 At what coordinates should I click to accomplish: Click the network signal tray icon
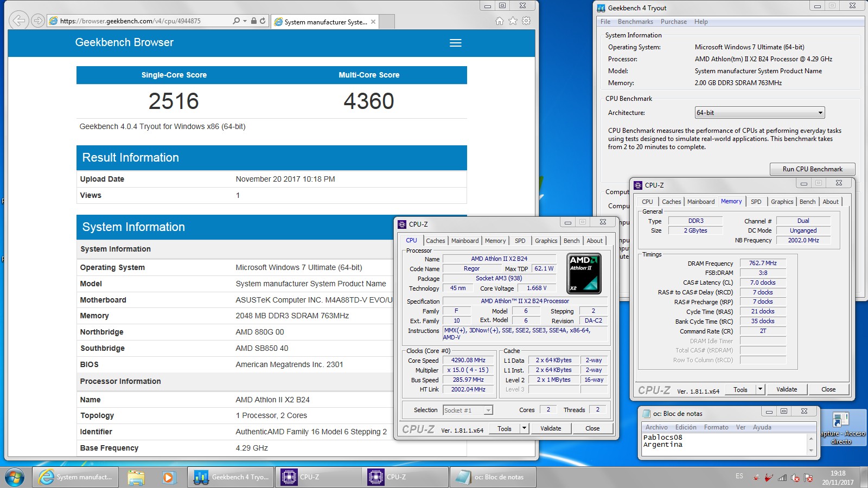(x=782, y=478)
